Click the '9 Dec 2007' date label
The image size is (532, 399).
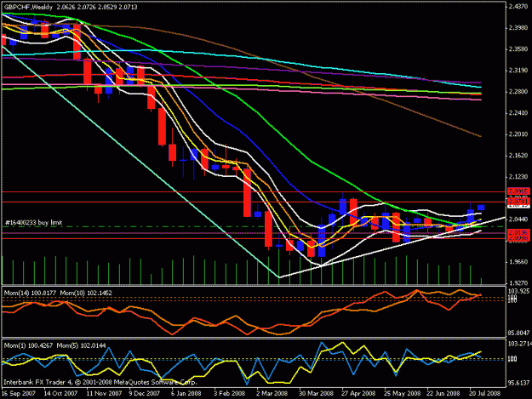(x=144, y=393)
